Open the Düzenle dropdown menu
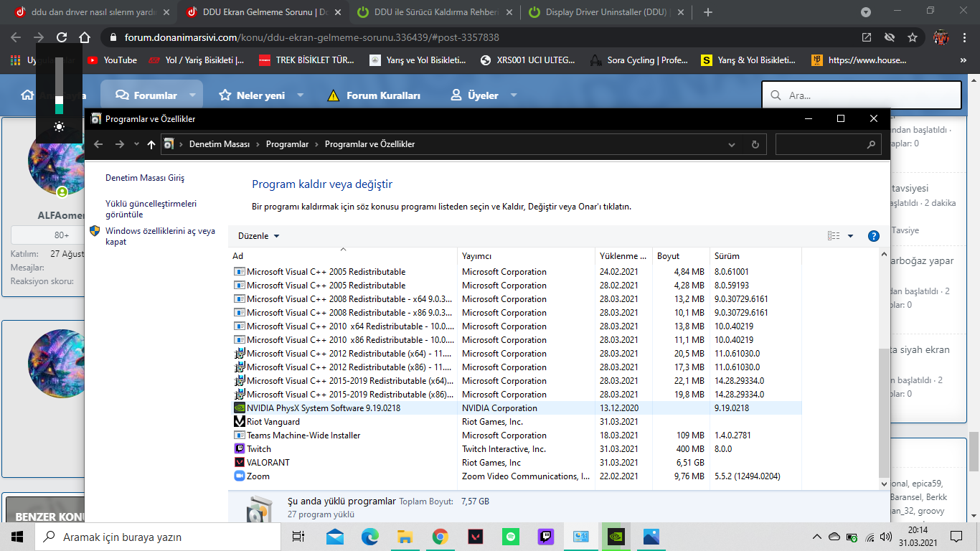 tap(258, 236)
